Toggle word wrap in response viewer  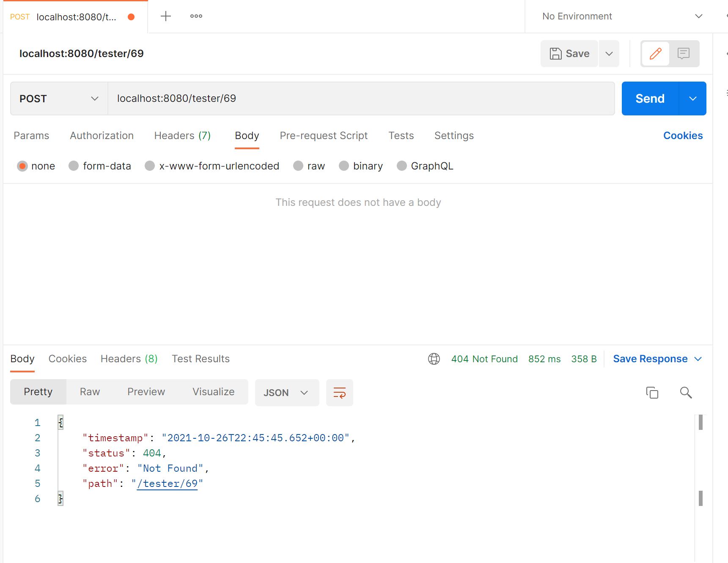(x=340, y=393)
